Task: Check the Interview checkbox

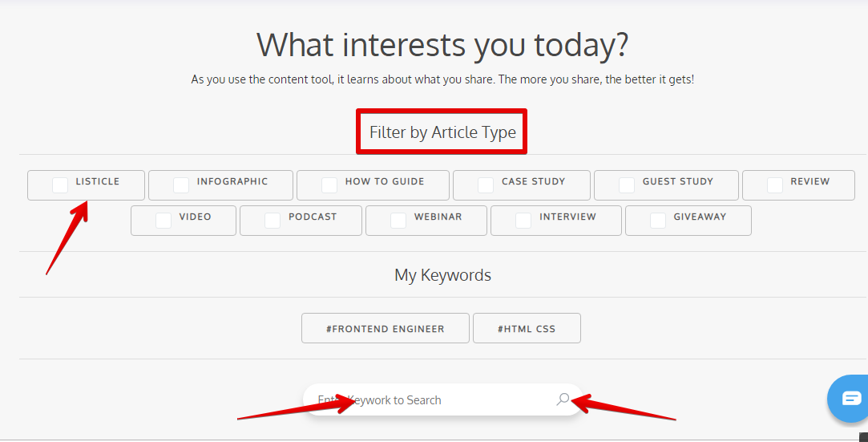Action: pyautogui.click(x=523, y=221)
